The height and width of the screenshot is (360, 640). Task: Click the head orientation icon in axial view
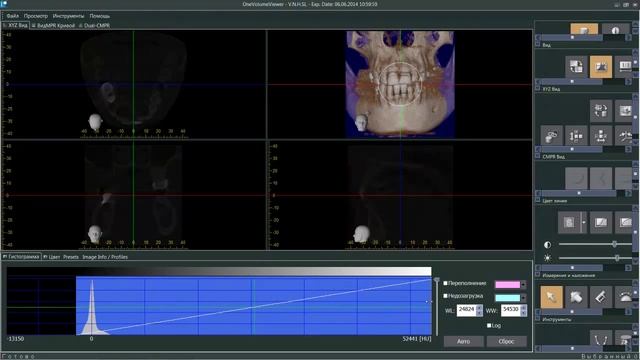pyautogui.click(x=95, y=122)
